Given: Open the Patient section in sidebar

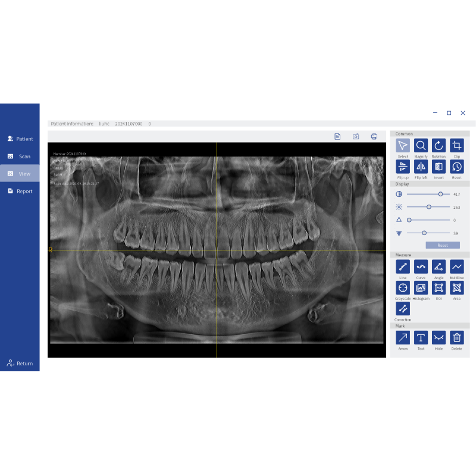Looking at the screenshot, I should [x=20, y=139].
